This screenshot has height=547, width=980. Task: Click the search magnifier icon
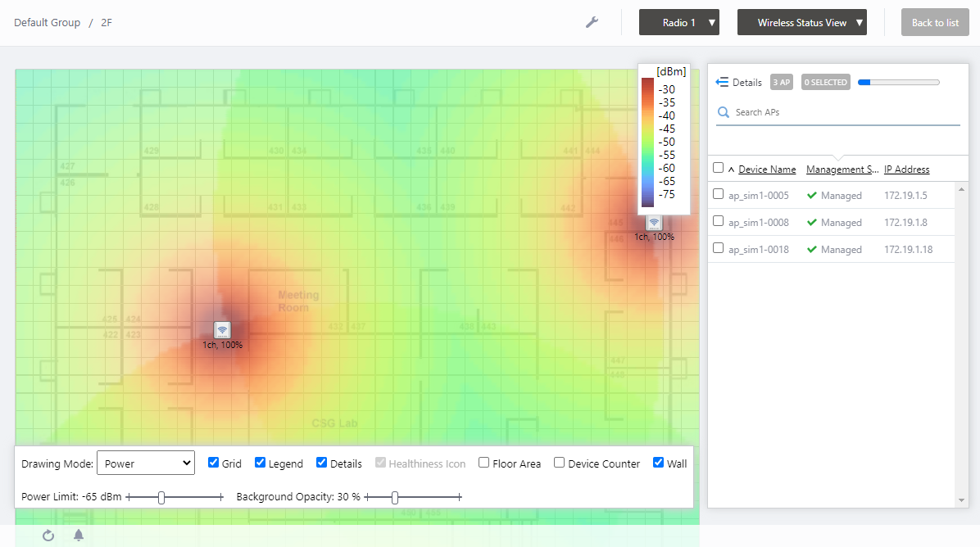pyautogui.click(x=724, y=112)
